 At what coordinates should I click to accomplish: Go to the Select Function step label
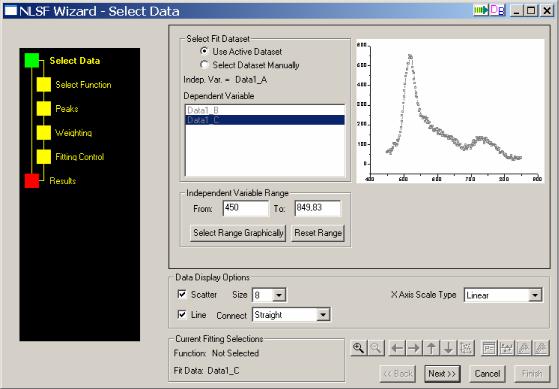pyautogui.click(x=83, y=85)
